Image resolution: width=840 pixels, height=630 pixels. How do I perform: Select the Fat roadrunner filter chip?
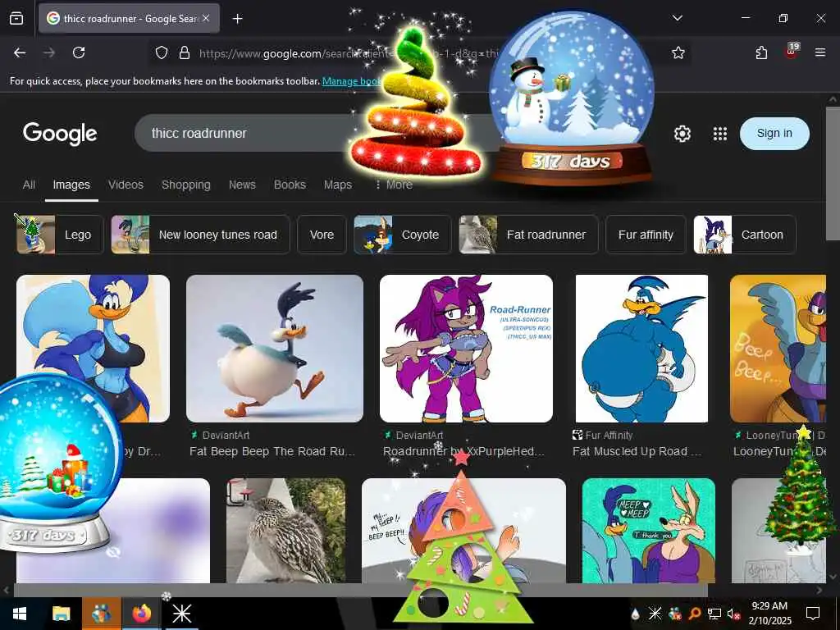point(528,235)
